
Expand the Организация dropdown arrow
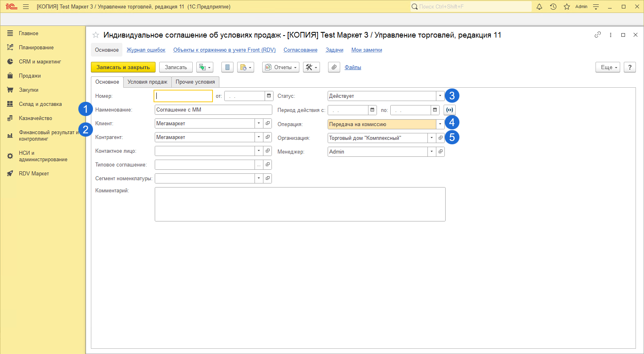431,138
